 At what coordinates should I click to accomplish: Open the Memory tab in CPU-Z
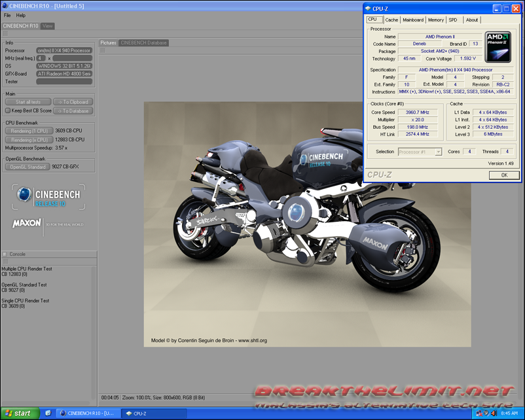click(x=436, y=20)
